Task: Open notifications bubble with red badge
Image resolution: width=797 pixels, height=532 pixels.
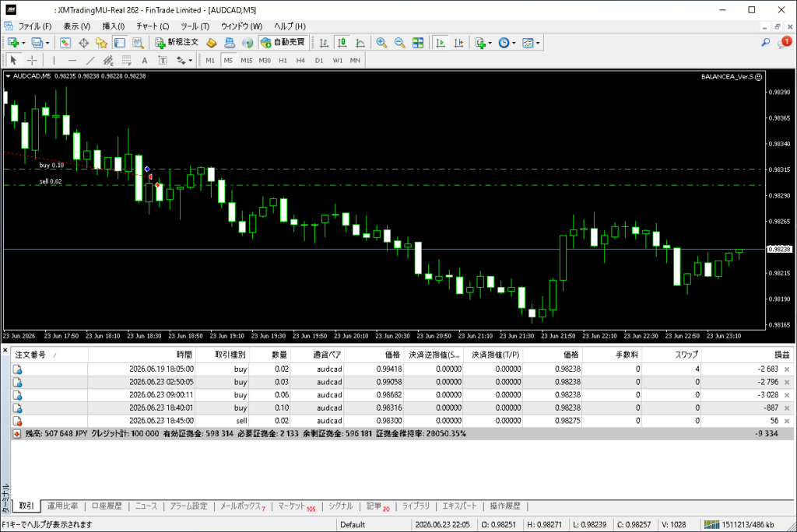Action: (x=784, y=43)
